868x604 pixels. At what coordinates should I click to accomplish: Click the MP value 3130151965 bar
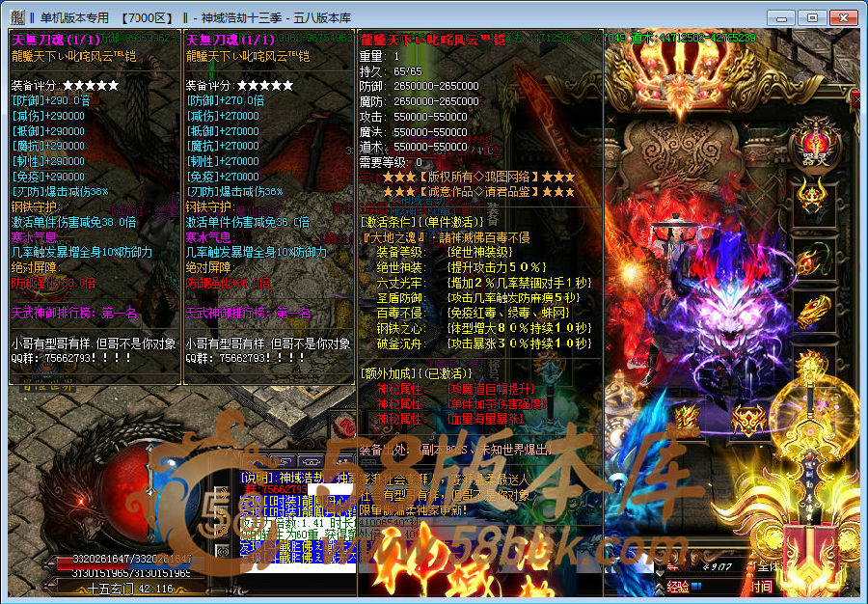click(x=132, y=572)
